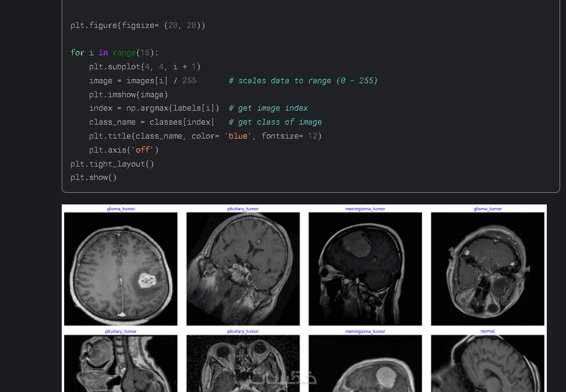The image size is (566, 392).
Task: Click the 'plt.subplot(4, 4, i + 1)' line
Action: pos(144,67)
